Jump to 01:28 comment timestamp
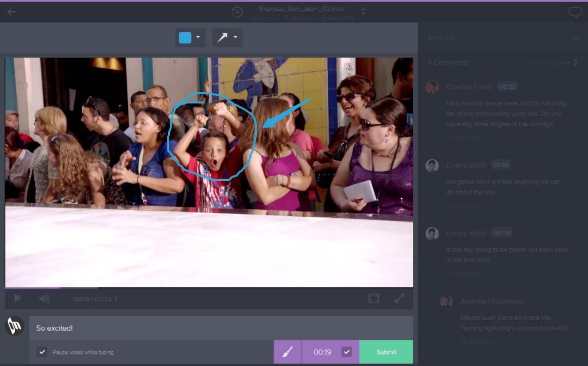The width and height of the screenshot is (588, 366). [500, 165]
